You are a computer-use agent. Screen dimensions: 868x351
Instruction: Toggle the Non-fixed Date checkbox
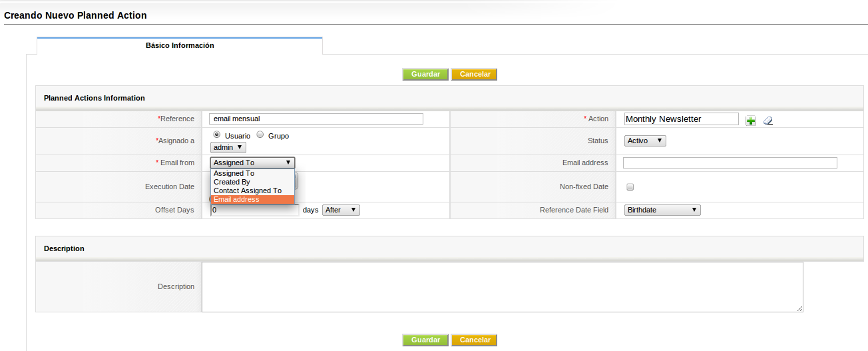tap(630, 187)
